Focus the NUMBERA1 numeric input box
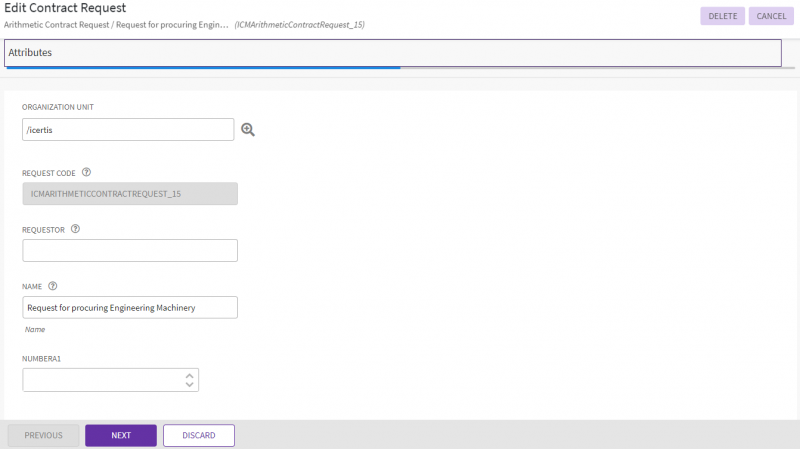800x449 pixels. click(x=102, y=380)
